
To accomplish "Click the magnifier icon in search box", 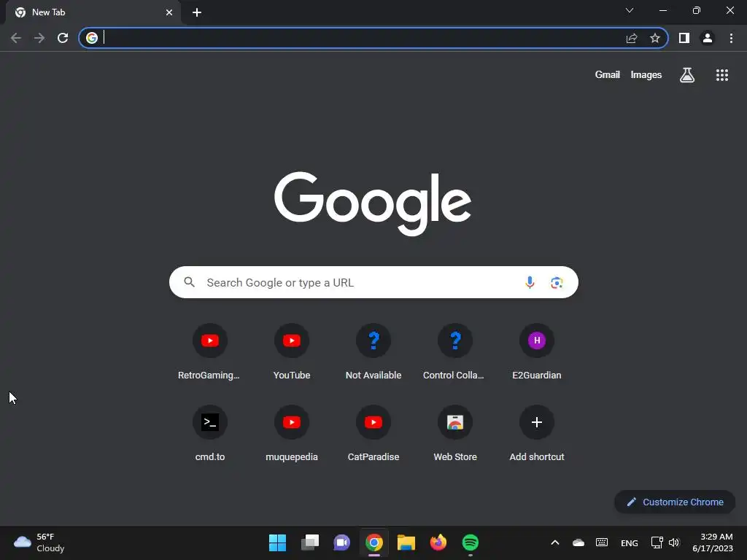I will 189,282.
